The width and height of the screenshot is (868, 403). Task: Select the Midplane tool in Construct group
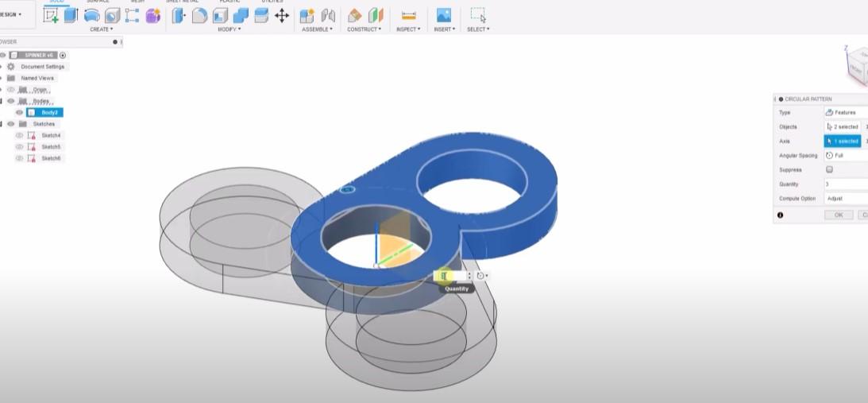tap(376, 16)
